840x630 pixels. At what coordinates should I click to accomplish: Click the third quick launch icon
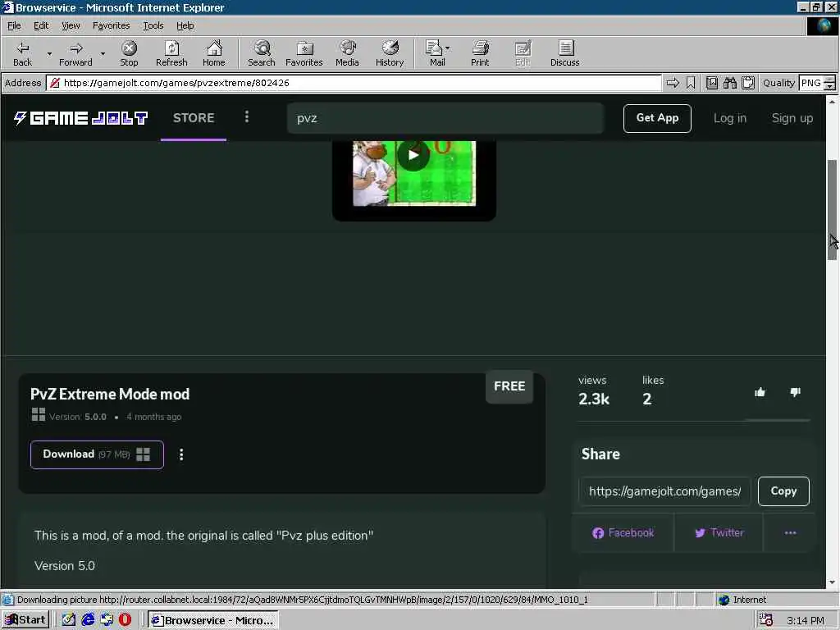tap(107, 620)
